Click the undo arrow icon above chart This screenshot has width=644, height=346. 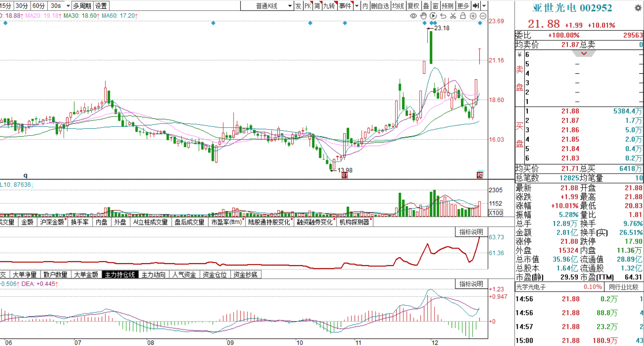443,16
